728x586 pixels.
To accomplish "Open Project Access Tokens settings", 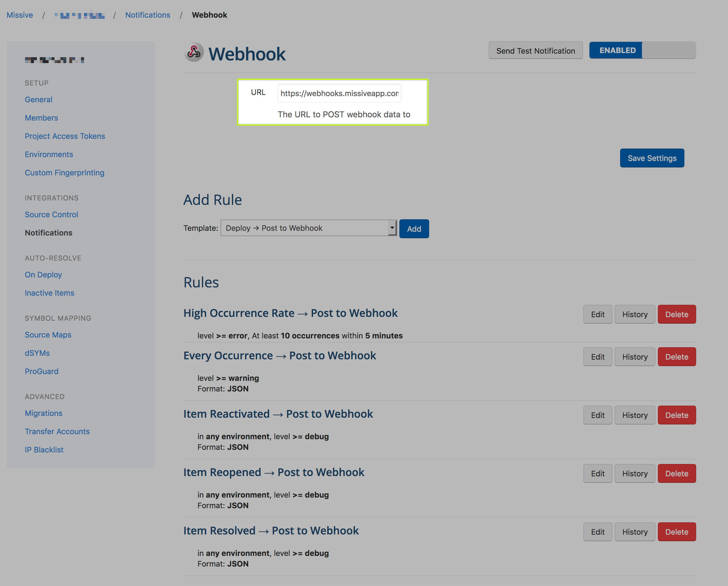I will point(65,136).
